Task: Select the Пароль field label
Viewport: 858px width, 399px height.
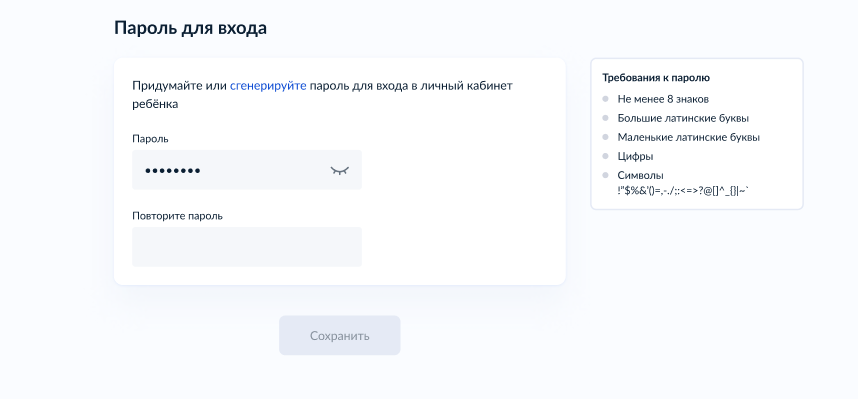Action: (150, 139)
